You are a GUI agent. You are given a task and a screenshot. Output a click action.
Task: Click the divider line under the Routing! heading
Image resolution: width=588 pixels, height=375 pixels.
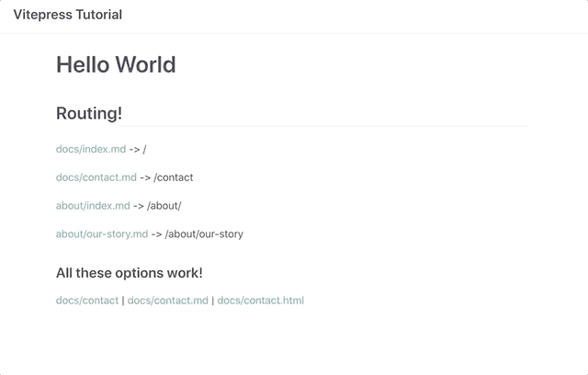(292, 126)
